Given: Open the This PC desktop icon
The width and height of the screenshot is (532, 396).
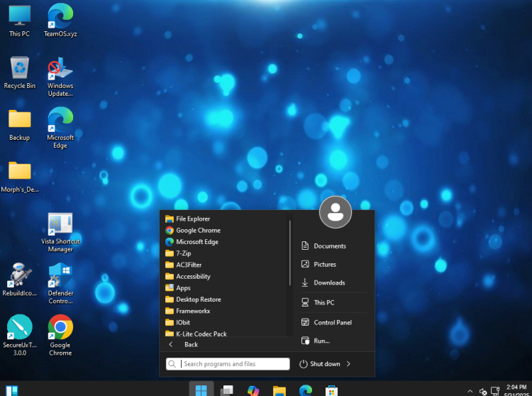Looking at the screenshot, I should point(19,21).
